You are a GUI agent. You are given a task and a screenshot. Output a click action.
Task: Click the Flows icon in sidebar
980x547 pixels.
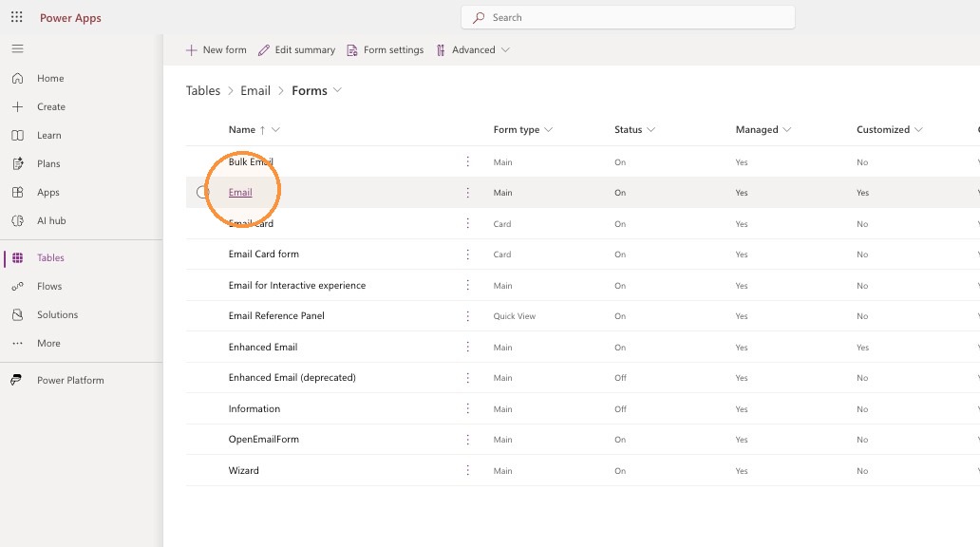point(17,286)
